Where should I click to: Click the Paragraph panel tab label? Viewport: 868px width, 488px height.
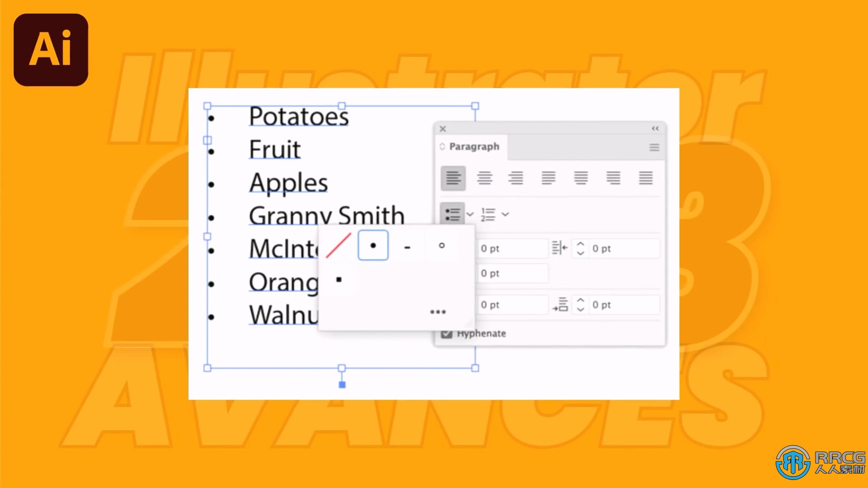[x=473, y=146]
